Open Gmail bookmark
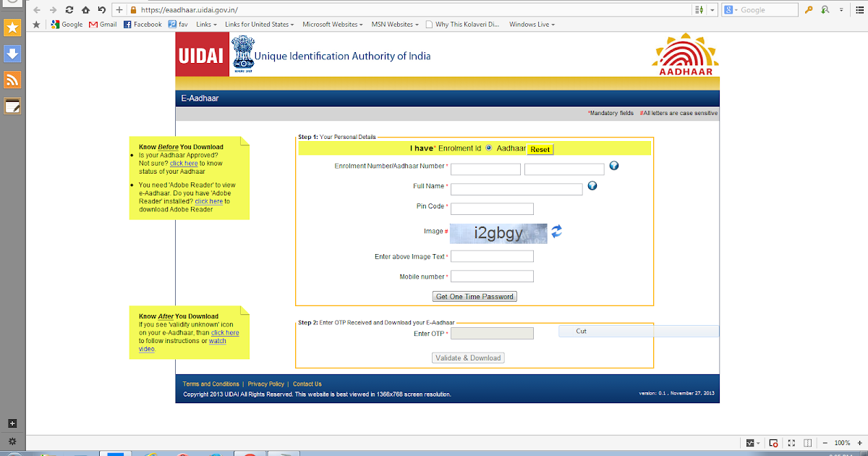The image size is (868, 456). (103, 24)
